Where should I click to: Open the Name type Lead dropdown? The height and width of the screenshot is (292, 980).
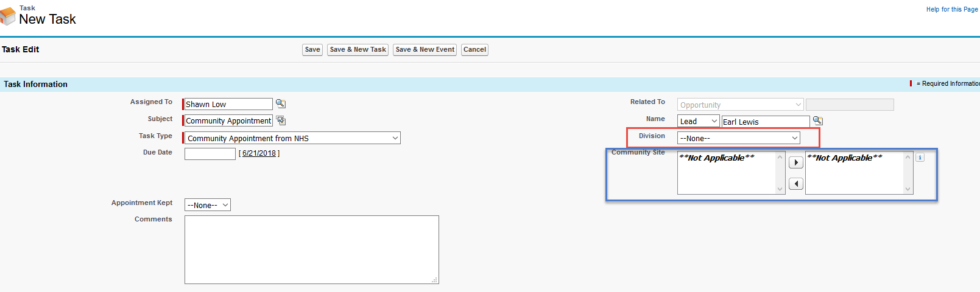point(699,121)
